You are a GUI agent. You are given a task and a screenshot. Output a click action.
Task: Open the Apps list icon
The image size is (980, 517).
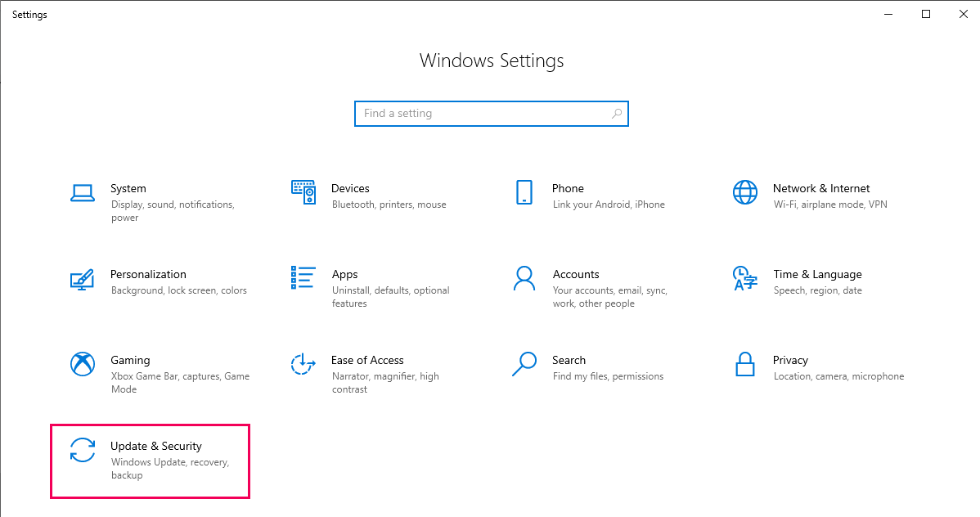click(x=303, y=278)
